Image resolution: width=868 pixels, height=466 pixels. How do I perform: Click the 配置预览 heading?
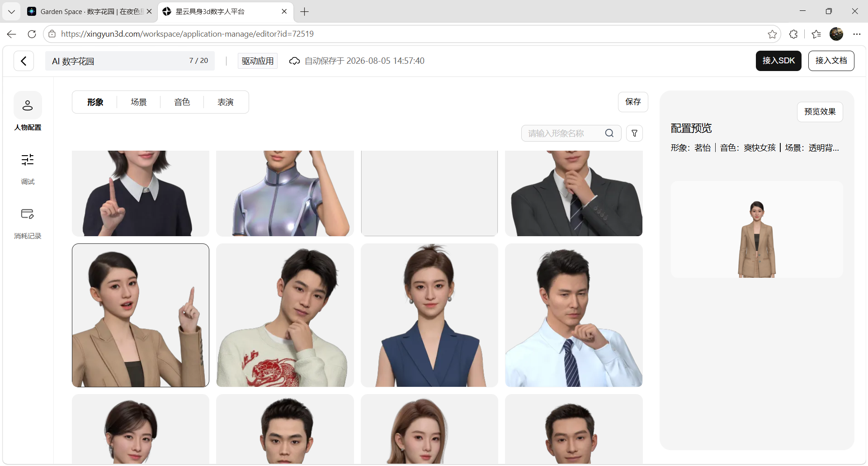tap(691, 128)
